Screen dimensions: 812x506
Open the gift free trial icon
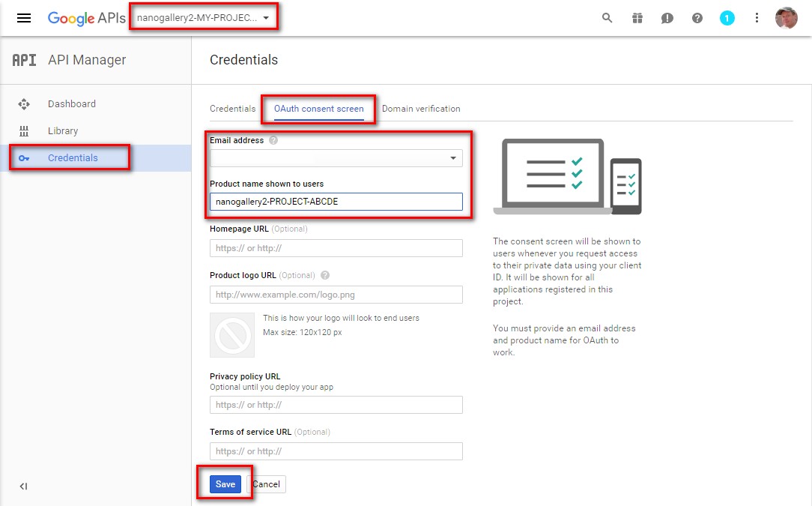(x=637, y=18)
